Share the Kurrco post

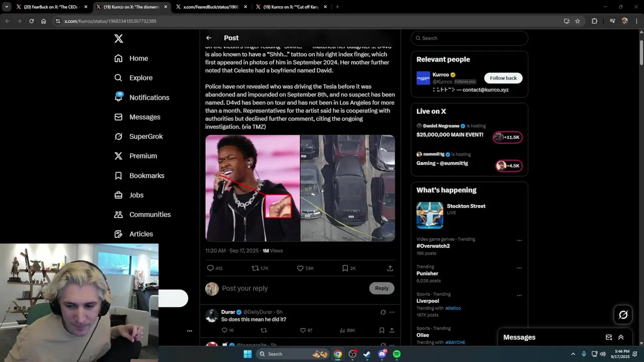point(390,268)
